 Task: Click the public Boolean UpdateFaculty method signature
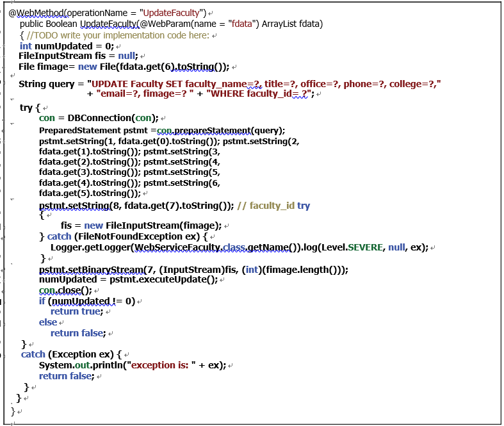click(x=171, y=24)
